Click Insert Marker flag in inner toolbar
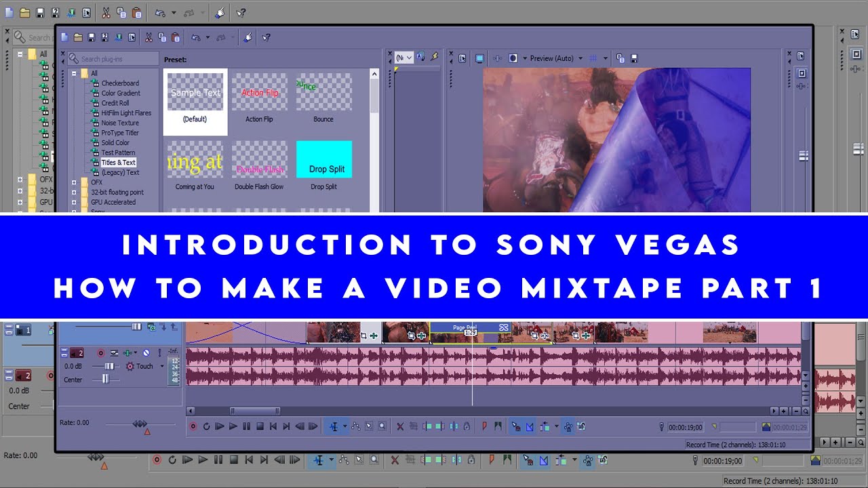 click(484, 426)
